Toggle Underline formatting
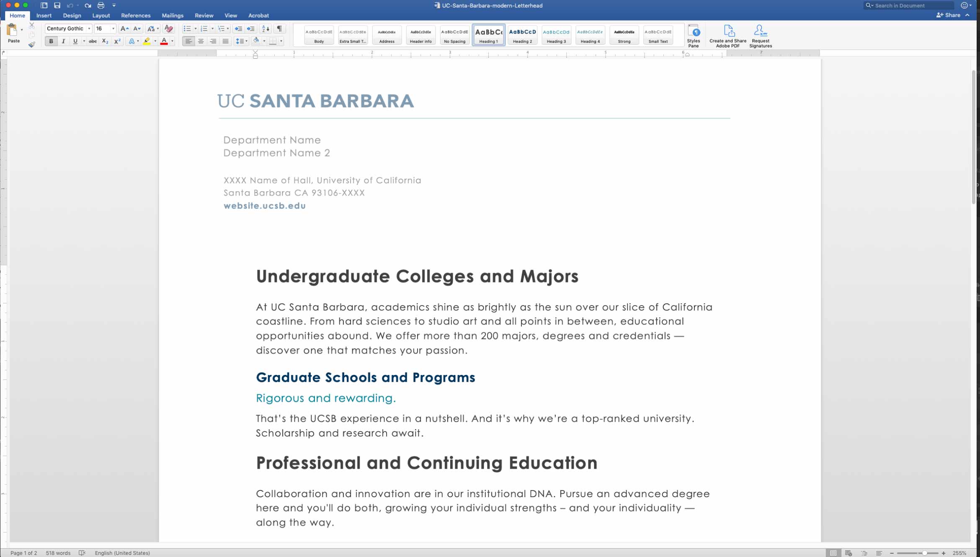980x557 pixels. [75, 41]
